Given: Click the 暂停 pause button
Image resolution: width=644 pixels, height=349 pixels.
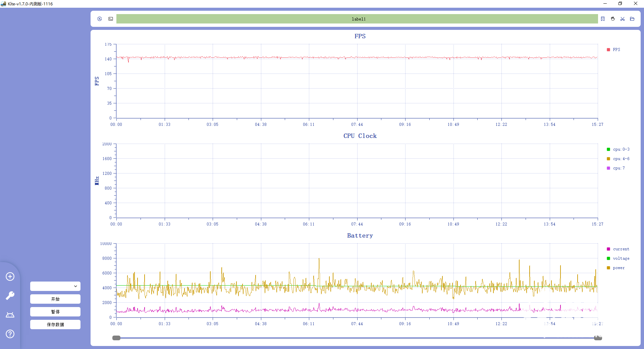Looking at the screenshot, I should click(55, 312).
